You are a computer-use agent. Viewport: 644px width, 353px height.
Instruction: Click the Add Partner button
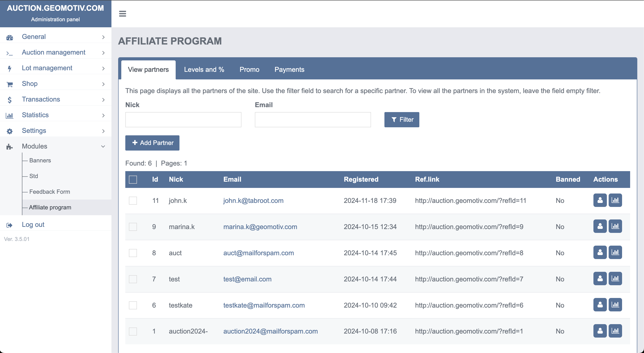(152, 143)
